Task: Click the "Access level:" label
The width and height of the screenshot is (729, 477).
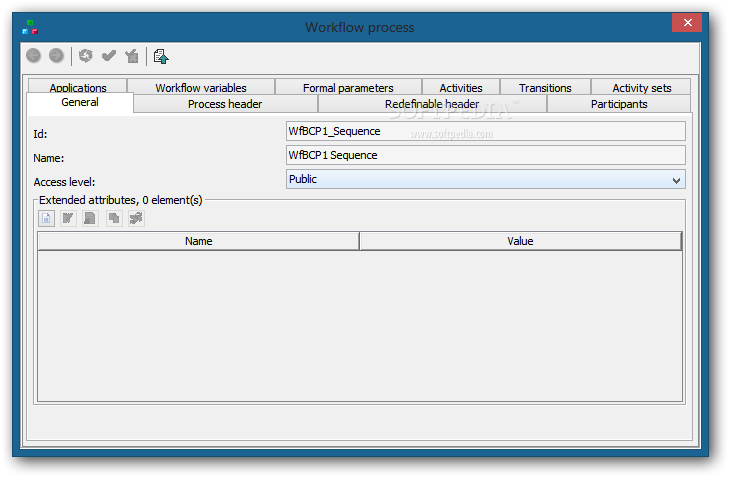Action: tap(64, 182)
